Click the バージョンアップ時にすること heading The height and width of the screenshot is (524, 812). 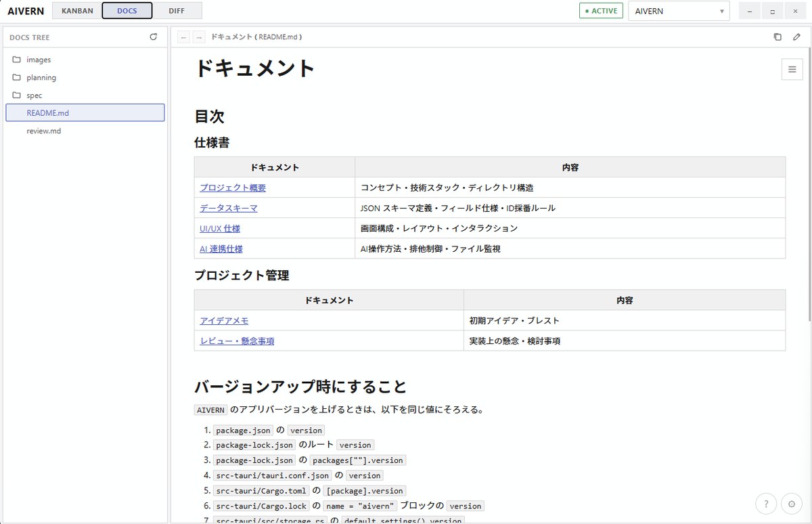[x=300, y=387]
